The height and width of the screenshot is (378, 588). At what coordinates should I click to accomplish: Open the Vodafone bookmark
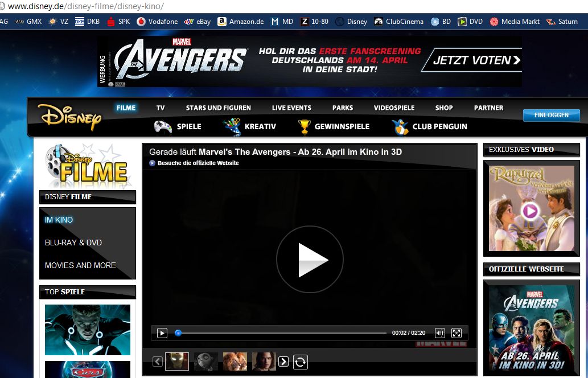point(157,22)
